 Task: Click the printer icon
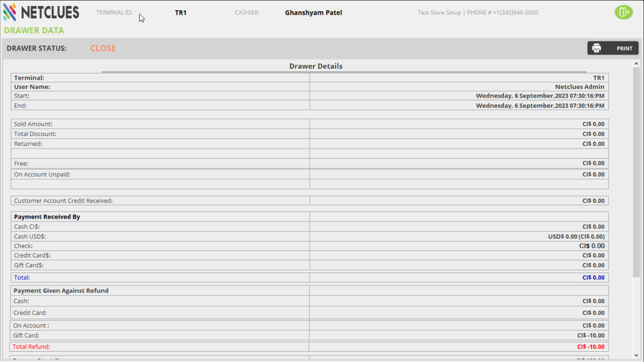click(x=597, y=48)
